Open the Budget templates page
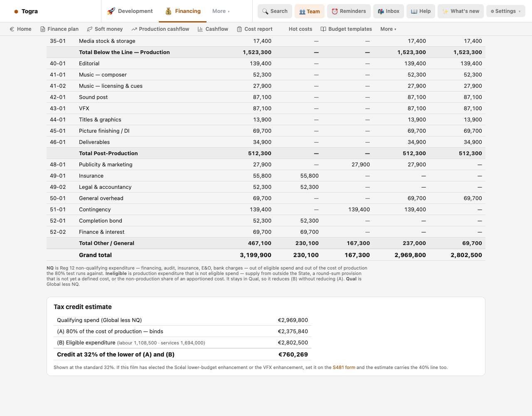532x416 pixels. pyautogui.click(x=347, y=29)
